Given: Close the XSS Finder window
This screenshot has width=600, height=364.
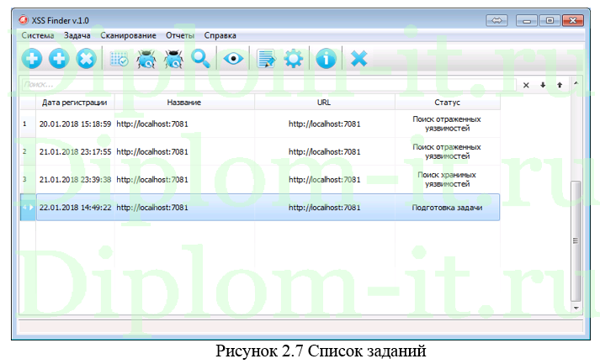Looking at the screenshot, I should click(573, 20).
